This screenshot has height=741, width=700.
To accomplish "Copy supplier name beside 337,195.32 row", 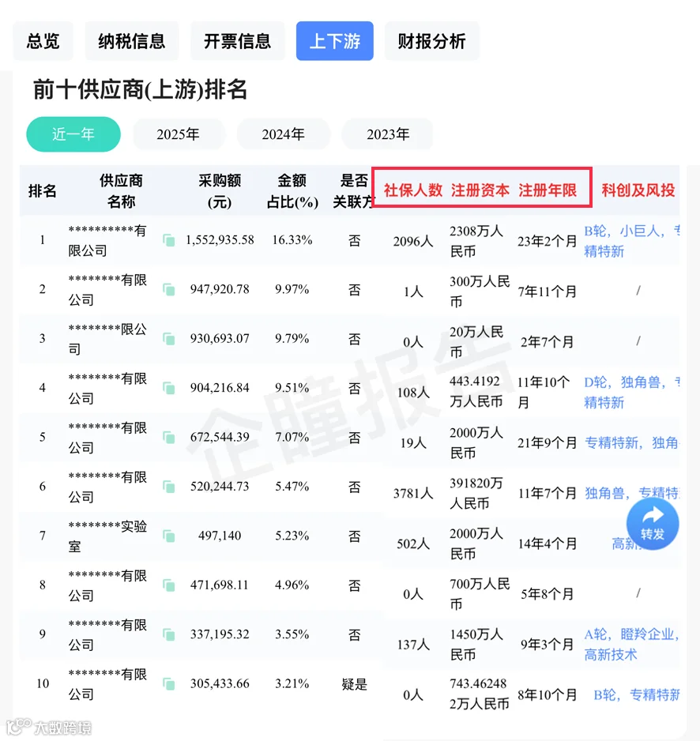I will coord(169,634).
